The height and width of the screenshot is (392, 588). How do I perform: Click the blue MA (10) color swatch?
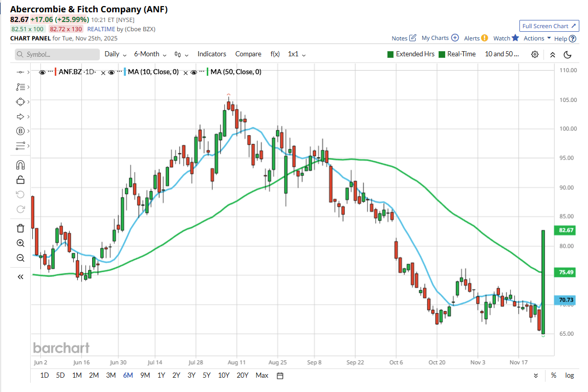(125, 72)
